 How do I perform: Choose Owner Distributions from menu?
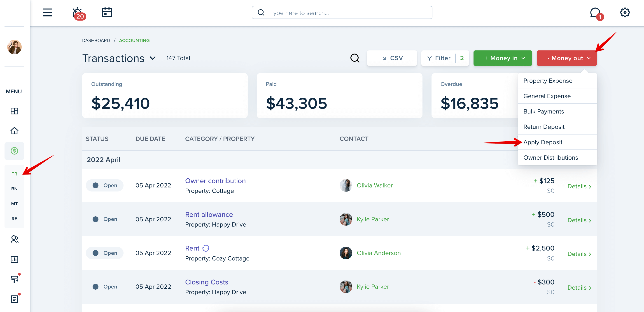point(557,158)
